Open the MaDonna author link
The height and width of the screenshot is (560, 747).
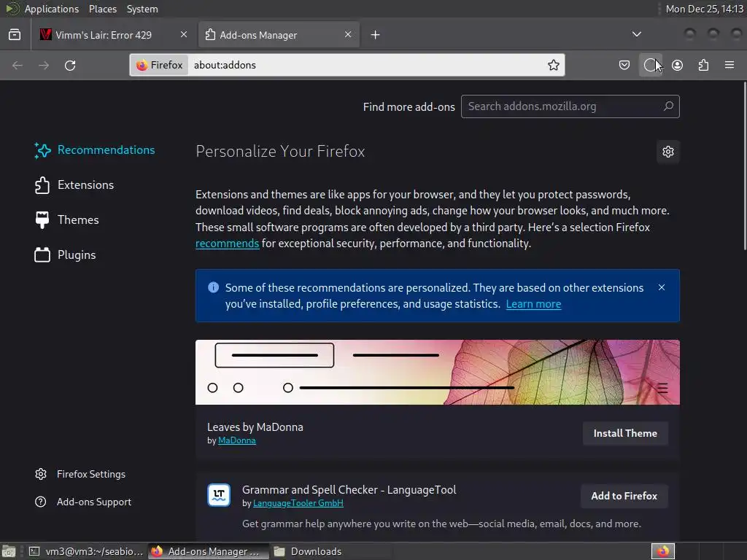click(237, 440)
